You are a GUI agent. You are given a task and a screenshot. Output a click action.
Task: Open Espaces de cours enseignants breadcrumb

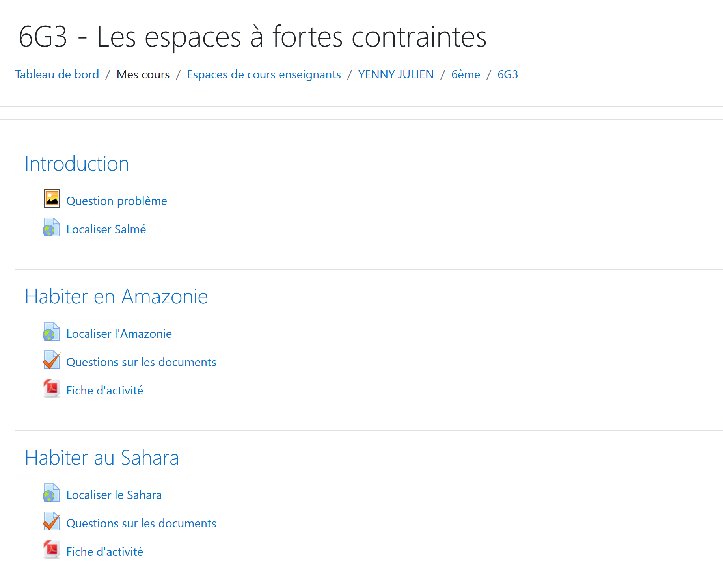pyautogui.click(x=264, y=74)
